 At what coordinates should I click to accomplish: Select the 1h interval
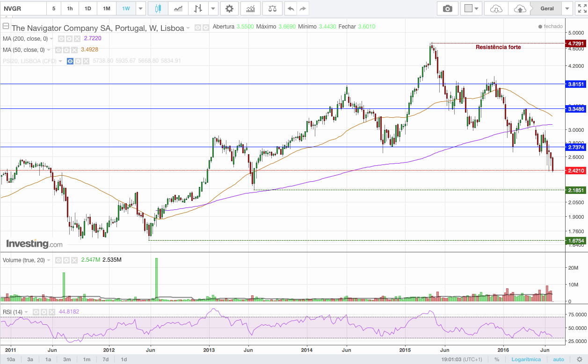[70, 8]
